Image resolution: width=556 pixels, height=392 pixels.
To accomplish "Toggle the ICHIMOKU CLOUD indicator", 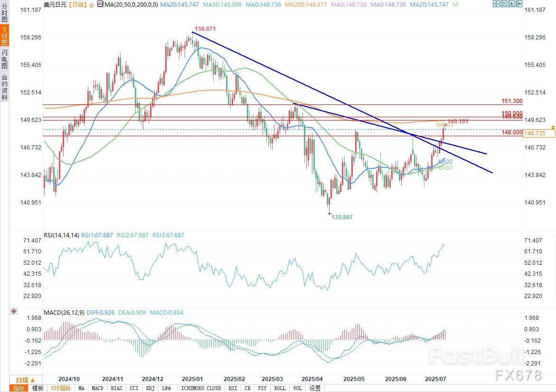I will click(201, 388).
